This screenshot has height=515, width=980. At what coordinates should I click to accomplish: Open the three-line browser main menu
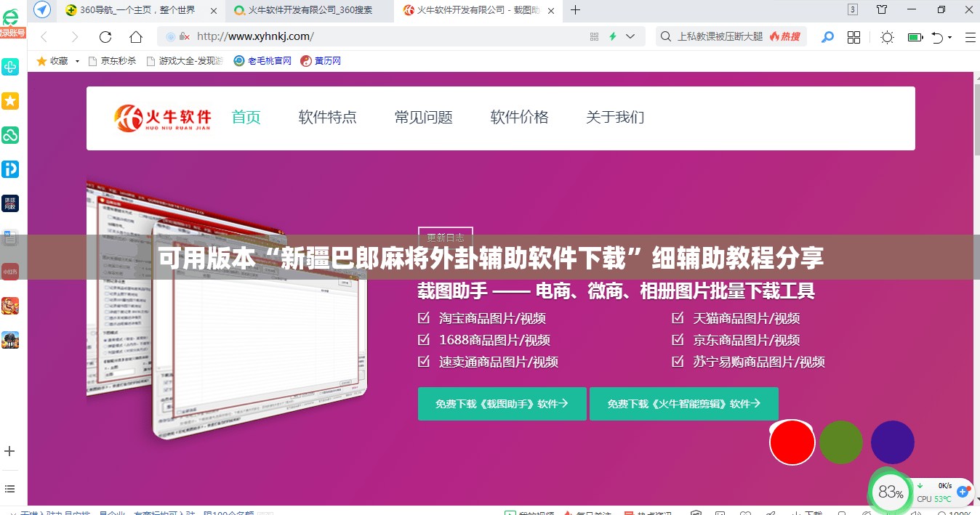pos(970,37)
